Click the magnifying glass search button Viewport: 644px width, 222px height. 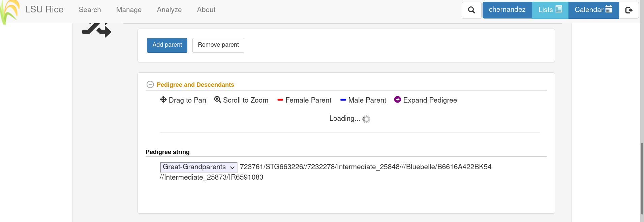(x=471, y=10)
